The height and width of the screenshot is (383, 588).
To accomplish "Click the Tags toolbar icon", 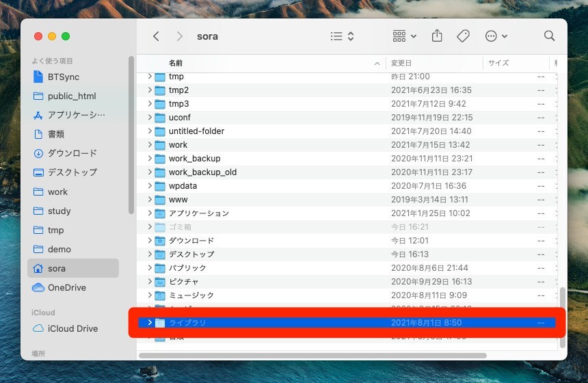I will click(463, 36).
